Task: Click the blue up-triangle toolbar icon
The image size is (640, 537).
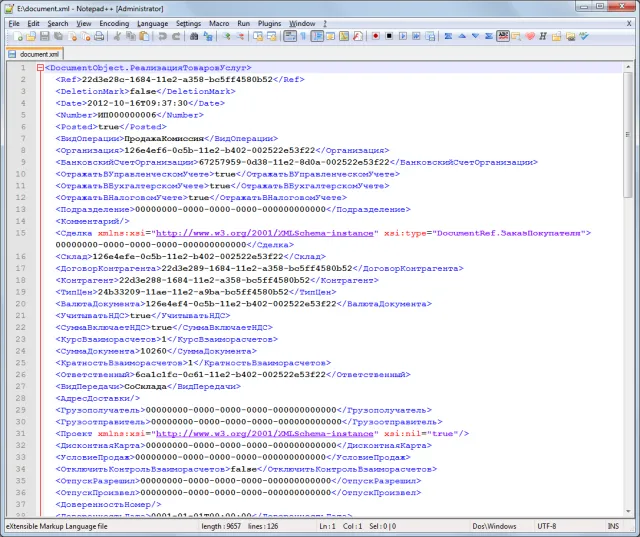Action: (462, 36)
